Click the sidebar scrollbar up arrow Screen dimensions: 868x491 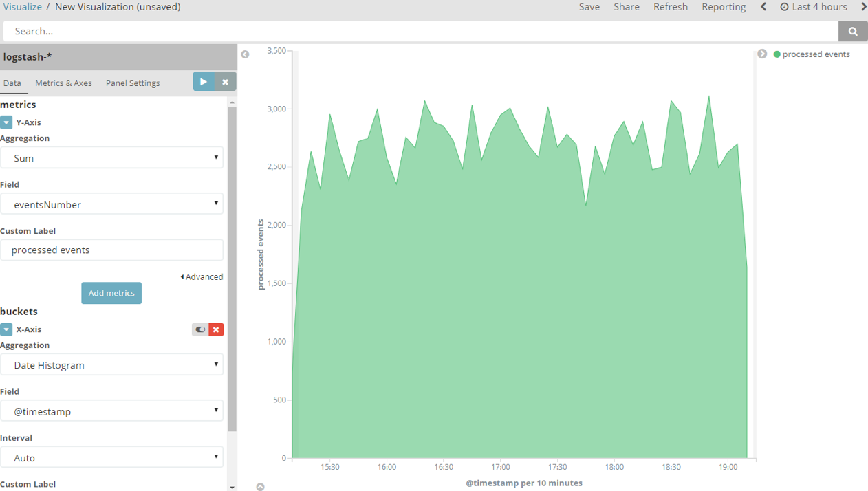point(232,102)
